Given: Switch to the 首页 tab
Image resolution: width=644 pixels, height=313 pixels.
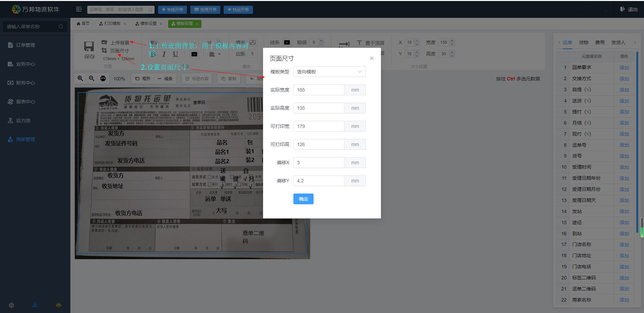Looking at the screenshot, I should pos(83,24).
